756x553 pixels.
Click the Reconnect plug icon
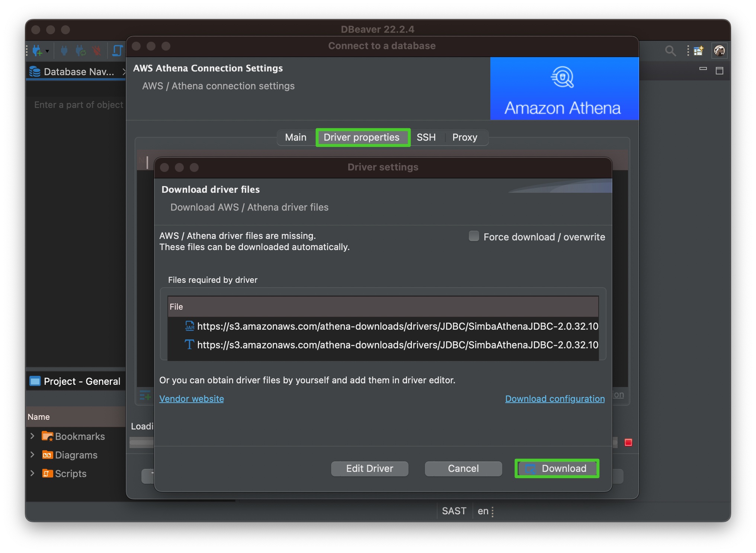tap(80, 50)
